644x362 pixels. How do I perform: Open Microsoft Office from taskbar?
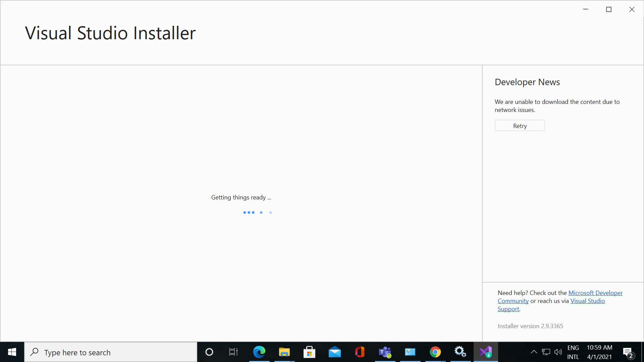tap(360, 352)
